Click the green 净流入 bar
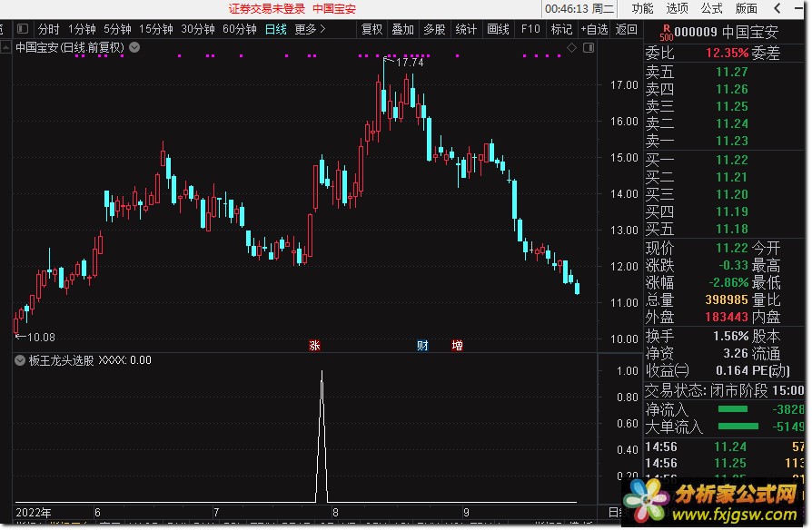This screenshot has height=530, width=812. click(733, 409)
